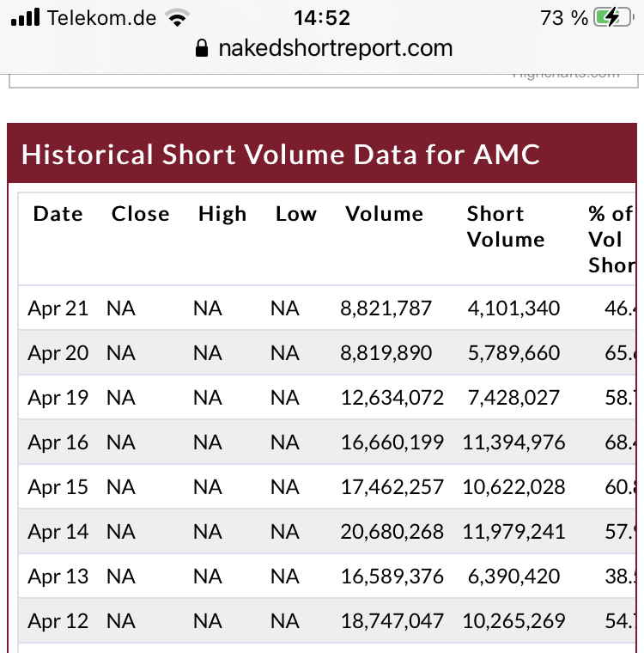Click Apr 19 short volume 7,428,027

(513, 398)
